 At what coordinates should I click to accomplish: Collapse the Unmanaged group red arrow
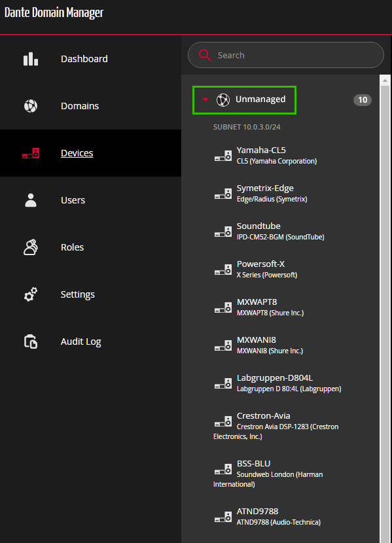pos(205,99)
